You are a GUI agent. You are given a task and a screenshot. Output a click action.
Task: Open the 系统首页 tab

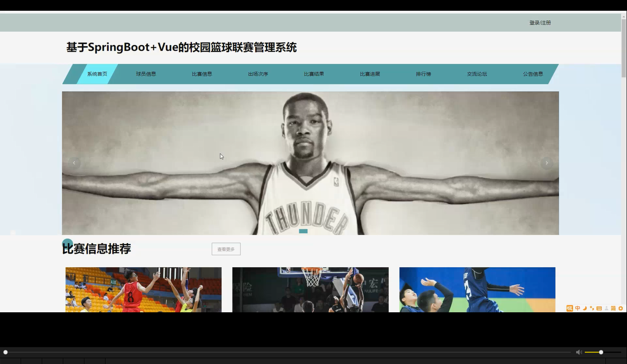tap(97, 74)
